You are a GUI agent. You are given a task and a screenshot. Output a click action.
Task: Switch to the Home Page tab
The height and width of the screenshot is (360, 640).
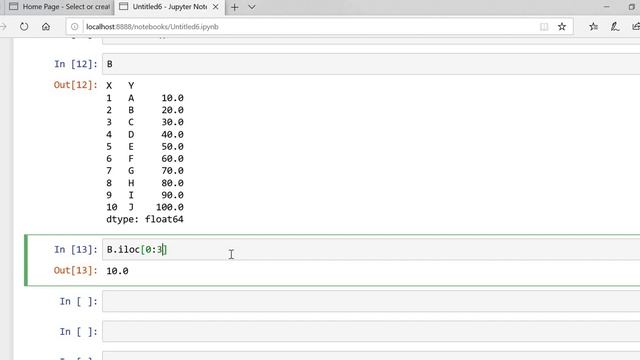60,7
